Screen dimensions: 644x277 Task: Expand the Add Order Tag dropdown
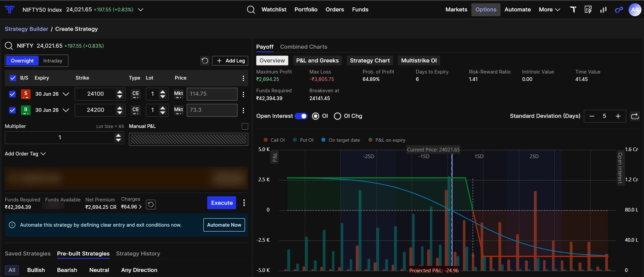click(25, 154)
